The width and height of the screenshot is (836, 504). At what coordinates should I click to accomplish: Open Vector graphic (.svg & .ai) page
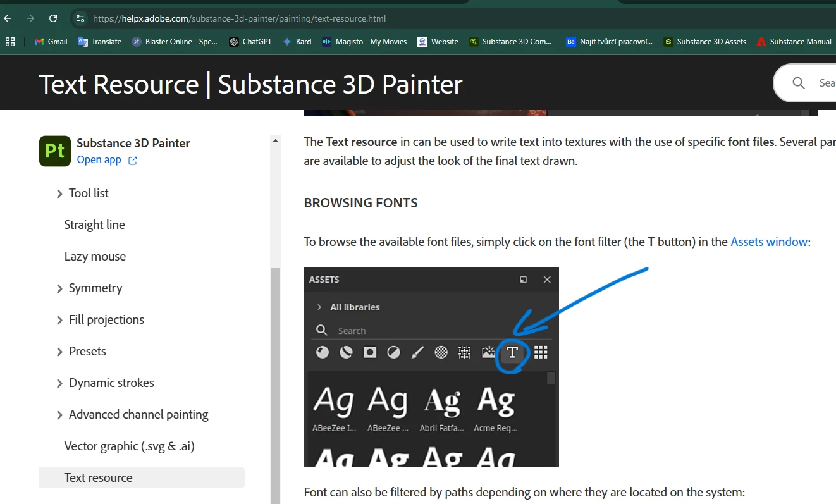pos(129,446)
